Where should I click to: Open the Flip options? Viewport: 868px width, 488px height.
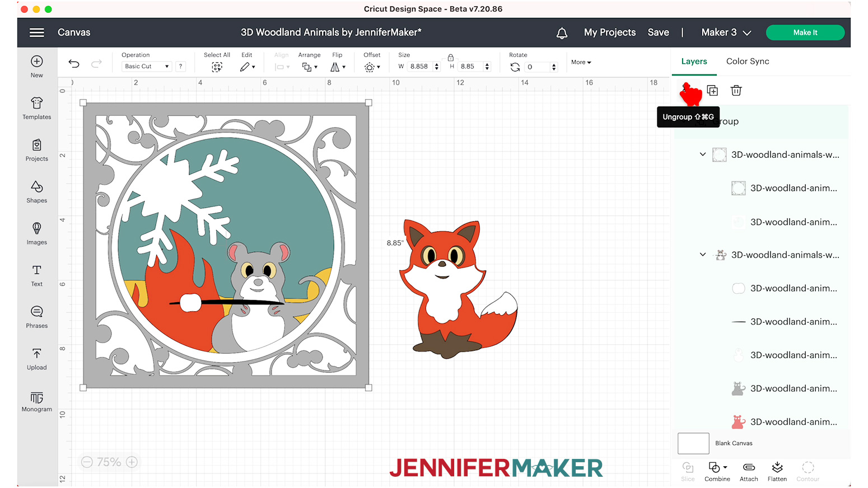click(x=337, y=67)
